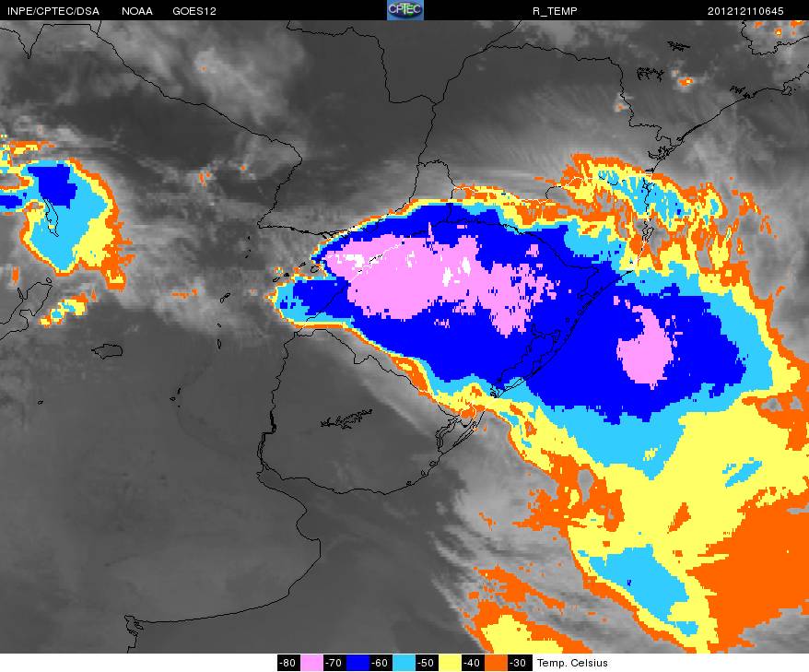Click the -70 legend value
The width and height of the screenshot is (809, 672).
pyautogui.click(x=334, y=663)
